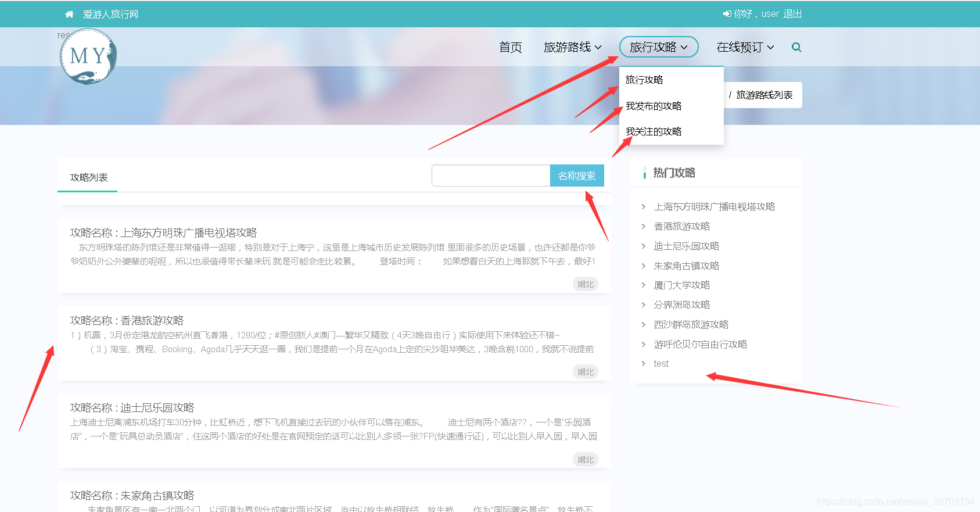This screenshot has width=980, height=512.
Task: Click chevron beside 分界洲岛攻略 in hot list
Action: click(x=643, y=305)
